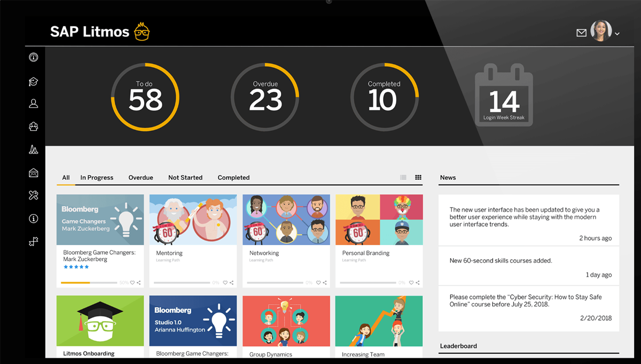
Task: Open settings via the tools sidebar icon
Action: point(33,195)
